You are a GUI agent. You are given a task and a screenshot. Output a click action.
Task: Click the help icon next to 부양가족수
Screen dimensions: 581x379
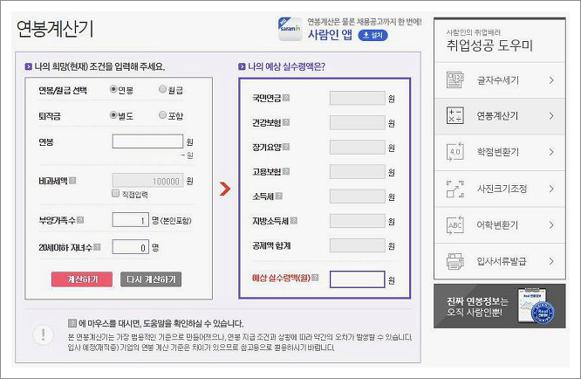pyautogui.click(x=80, y=220)
